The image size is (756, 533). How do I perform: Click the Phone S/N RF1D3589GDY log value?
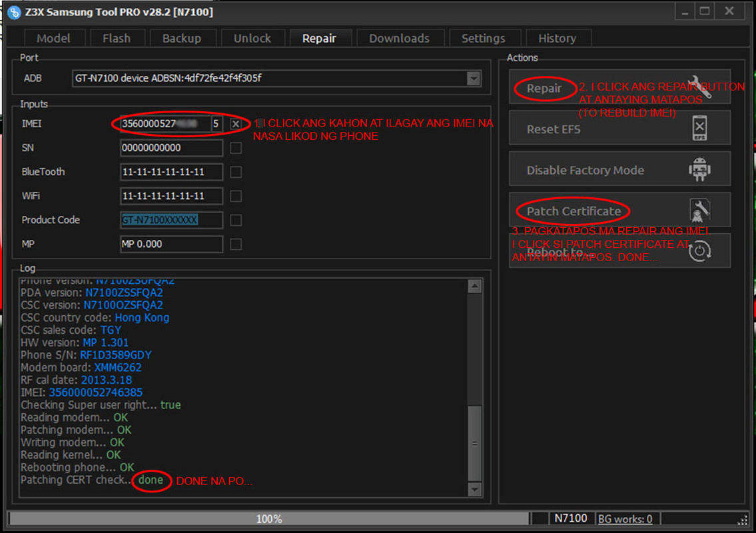pos(116,356)
